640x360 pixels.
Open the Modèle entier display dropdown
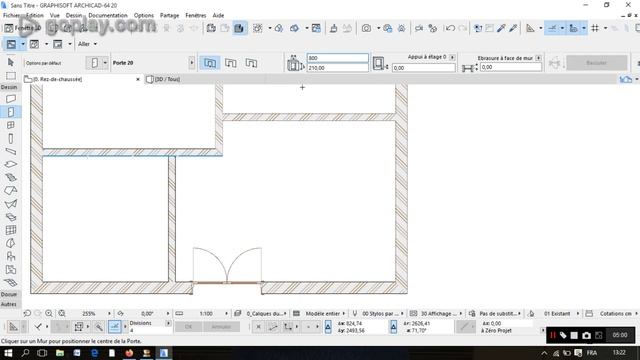tap(325, 313)
